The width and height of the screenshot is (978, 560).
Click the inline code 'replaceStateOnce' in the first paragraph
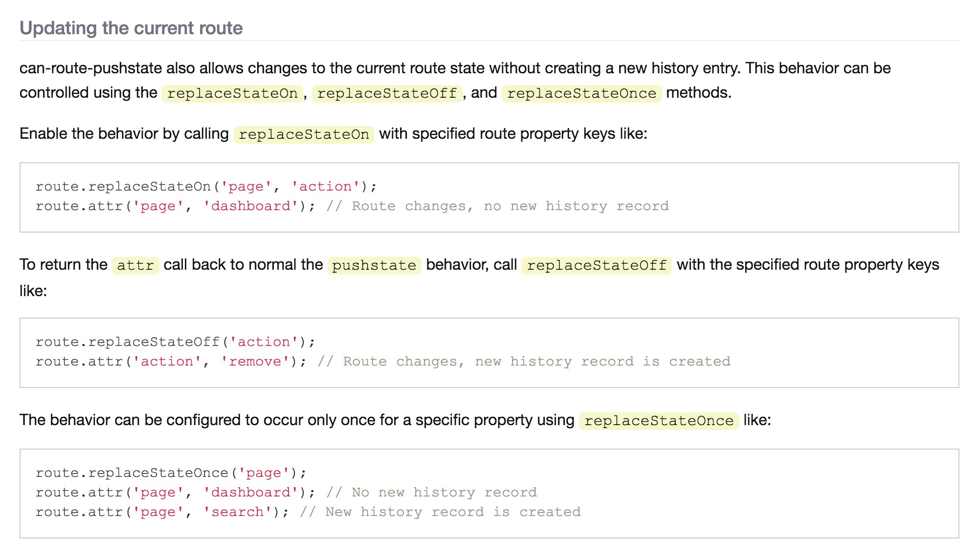click(581, 93)
